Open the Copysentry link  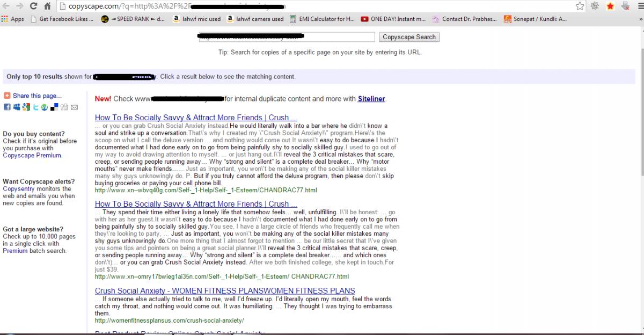[18, 189]
